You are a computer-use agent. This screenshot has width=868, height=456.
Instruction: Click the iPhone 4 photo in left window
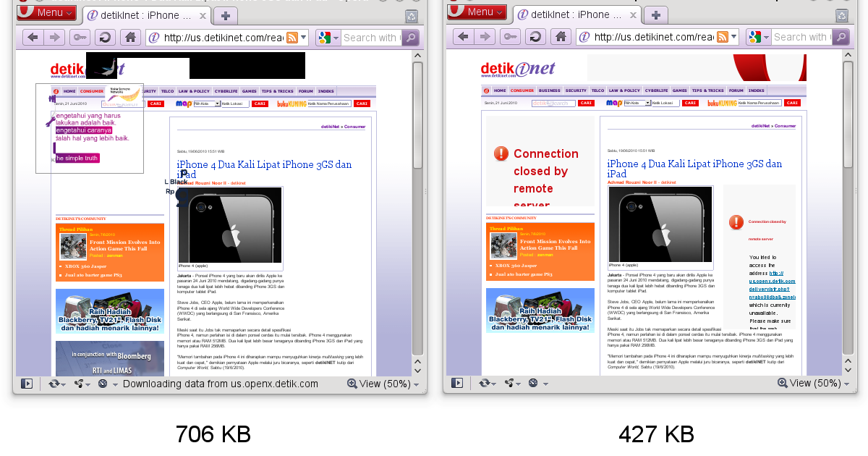point(230,224)
